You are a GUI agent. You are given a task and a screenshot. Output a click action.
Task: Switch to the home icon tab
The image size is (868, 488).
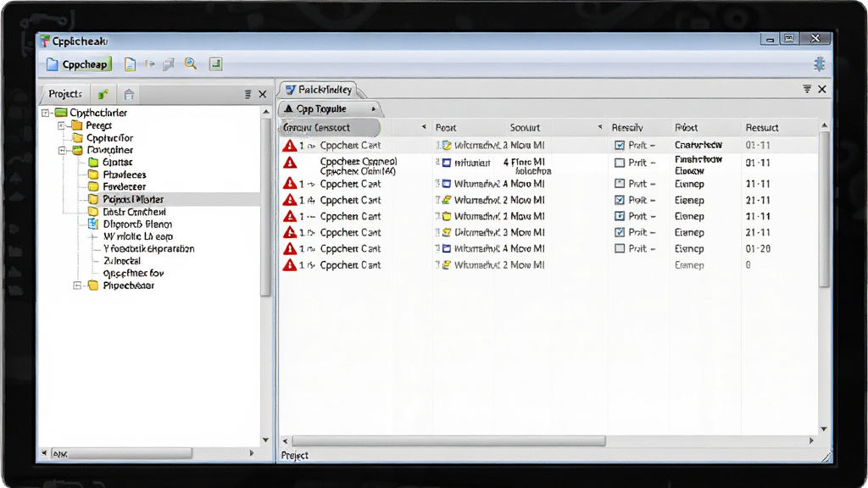tap(129, 94)
